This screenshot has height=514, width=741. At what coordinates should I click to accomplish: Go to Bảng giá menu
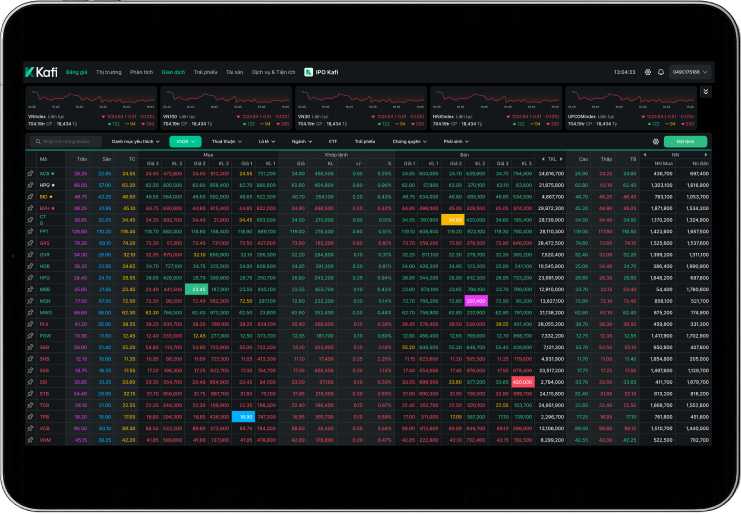(x=77, y=72)
